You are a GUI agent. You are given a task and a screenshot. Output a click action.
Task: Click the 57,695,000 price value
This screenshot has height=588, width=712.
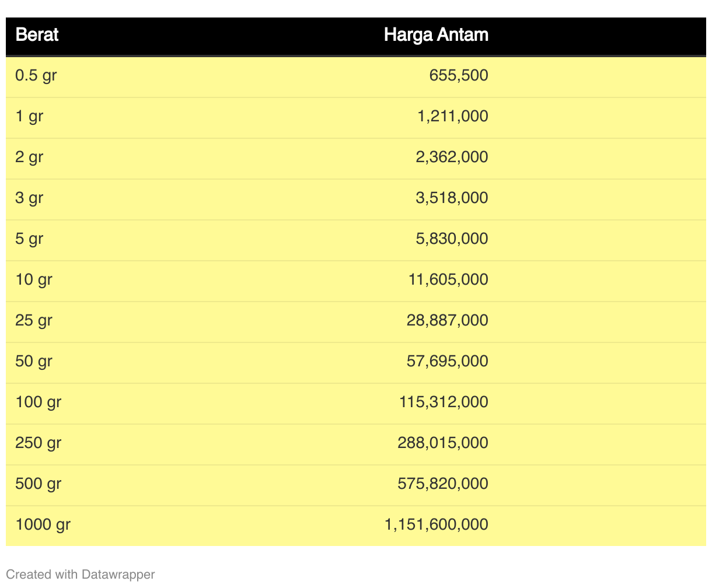pyautogui.click(x=448, y=361)
